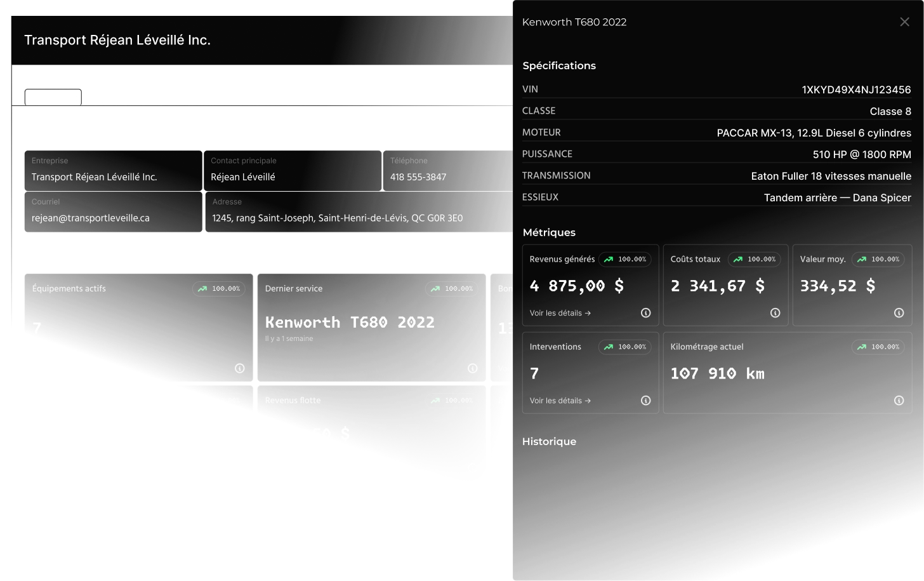This screenshot has width=924, height=581.
Task: Click the phone number 418 555-3847
Action: [x=418, y=177]
